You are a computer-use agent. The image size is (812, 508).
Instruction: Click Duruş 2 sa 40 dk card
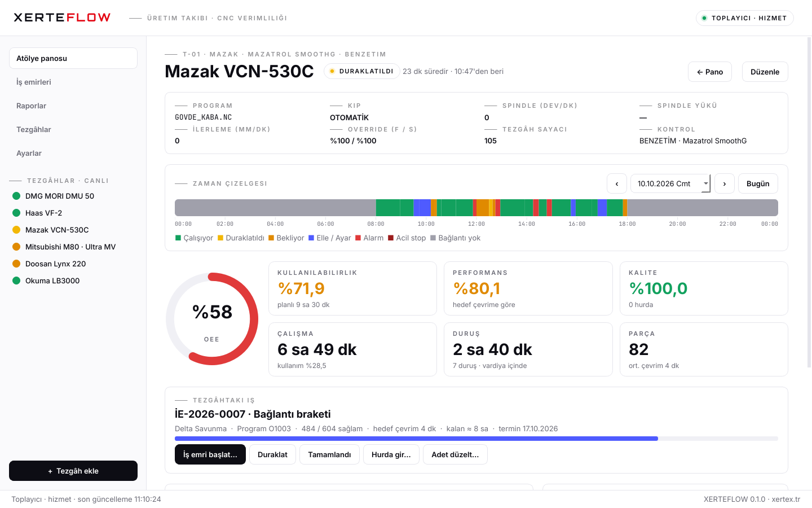pos(528,349)
